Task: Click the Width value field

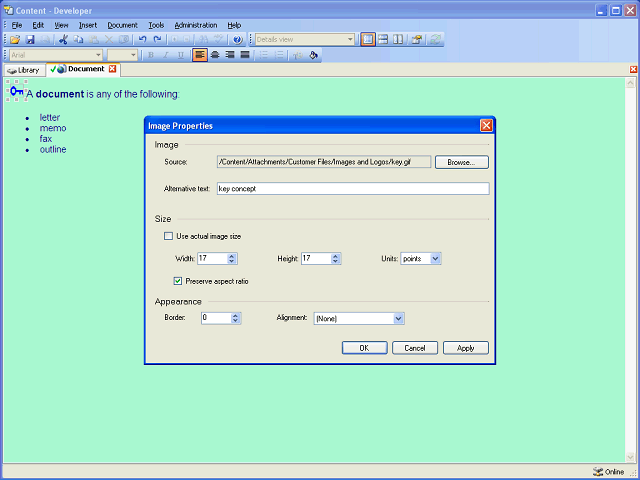Action: 212,258
